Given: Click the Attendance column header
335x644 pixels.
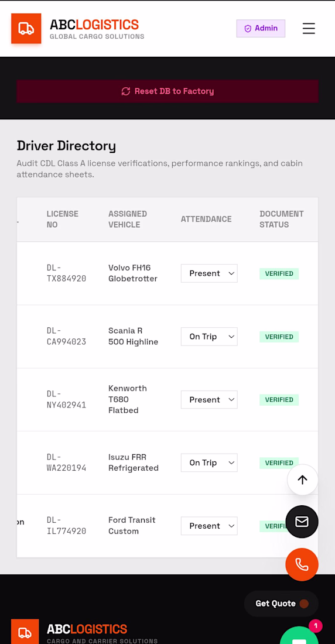Looking at the screenshot, I should pyautogui.click(x=206, y=220).
